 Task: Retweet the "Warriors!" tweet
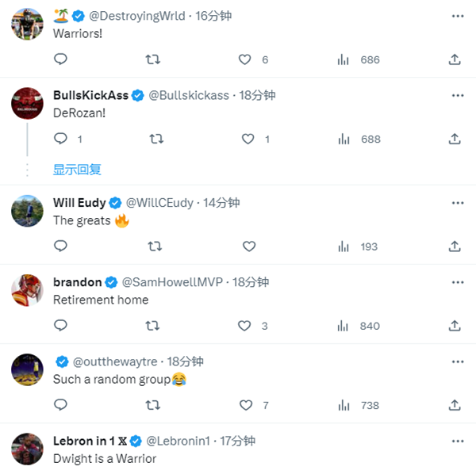[154, 59]
